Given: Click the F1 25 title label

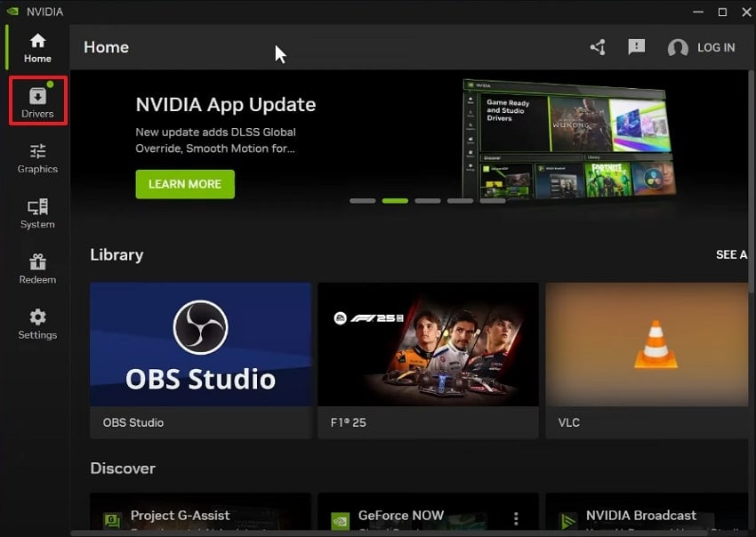Looking at the screenshot, I should pos(348,423).
